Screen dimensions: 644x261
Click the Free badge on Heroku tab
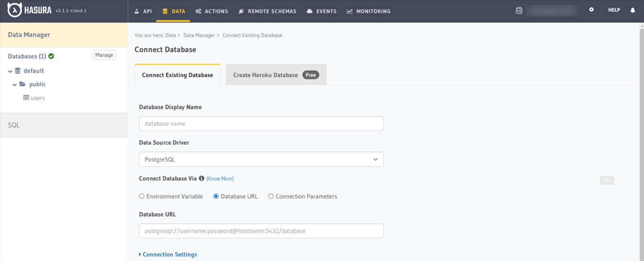click(x=311, y=75)
